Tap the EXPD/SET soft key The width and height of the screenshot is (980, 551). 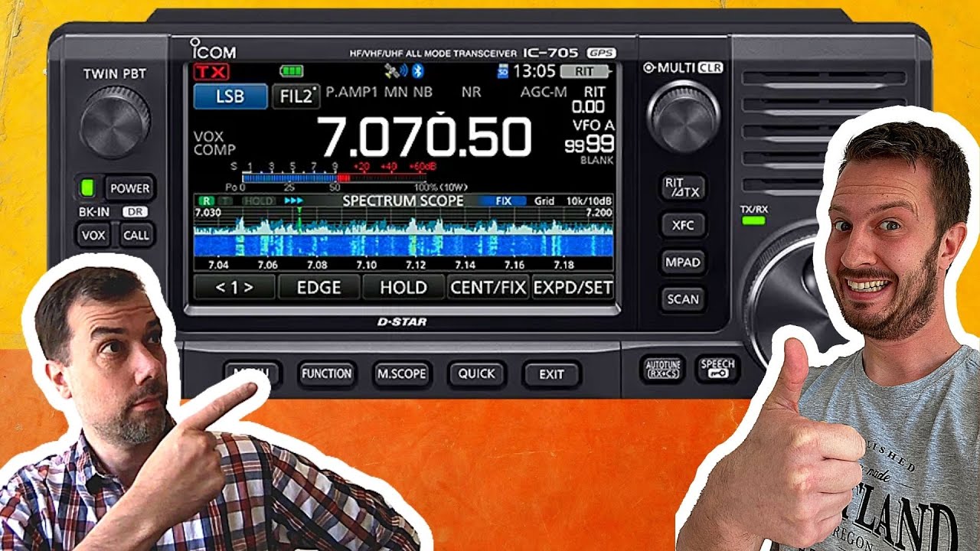pyautogui.click(x=573, y=288)
